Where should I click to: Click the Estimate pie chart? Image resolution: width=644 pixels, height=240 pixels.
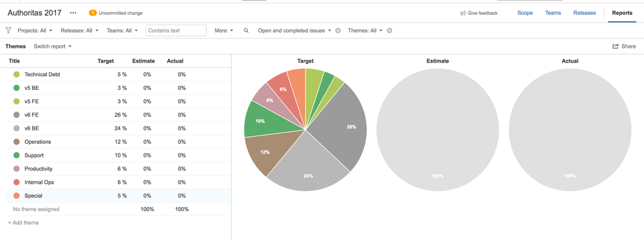[x=438, y=130]
